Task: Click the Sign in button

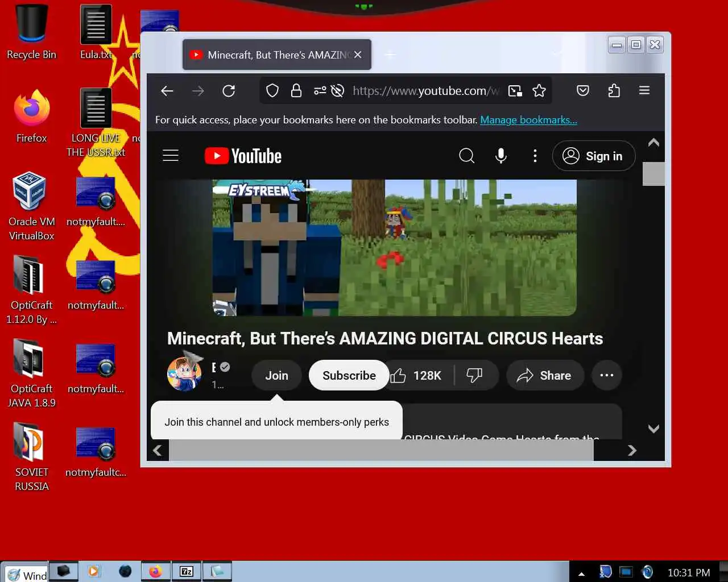Action: 594,156
